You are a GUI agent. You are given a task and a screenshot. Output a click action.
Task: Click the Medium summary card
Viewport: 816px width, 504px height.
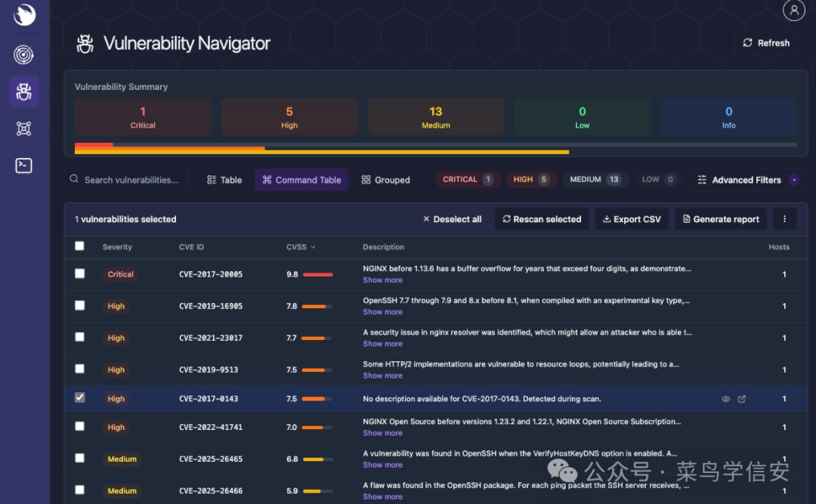[x=436, y=117]
